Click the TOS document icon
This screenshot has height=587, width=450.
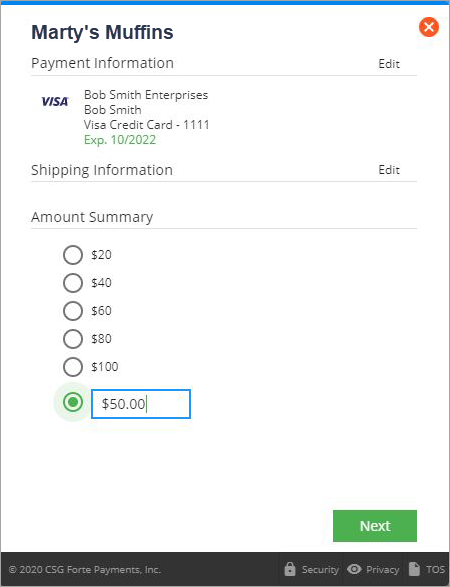414,569
